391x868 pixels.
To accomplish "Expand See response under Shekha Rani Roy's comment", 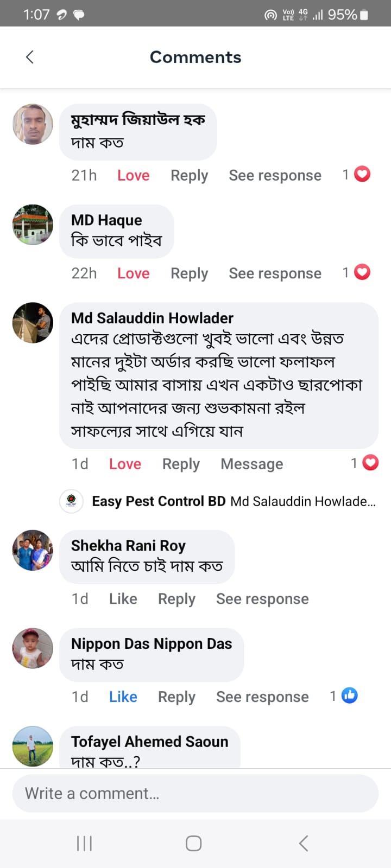I will point(262,599).
